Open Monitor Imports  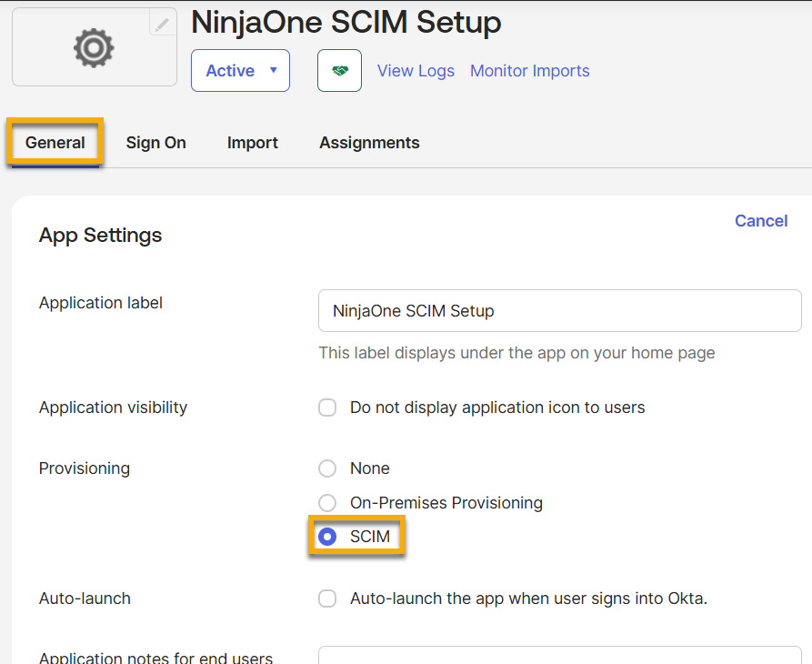[529, 70]
